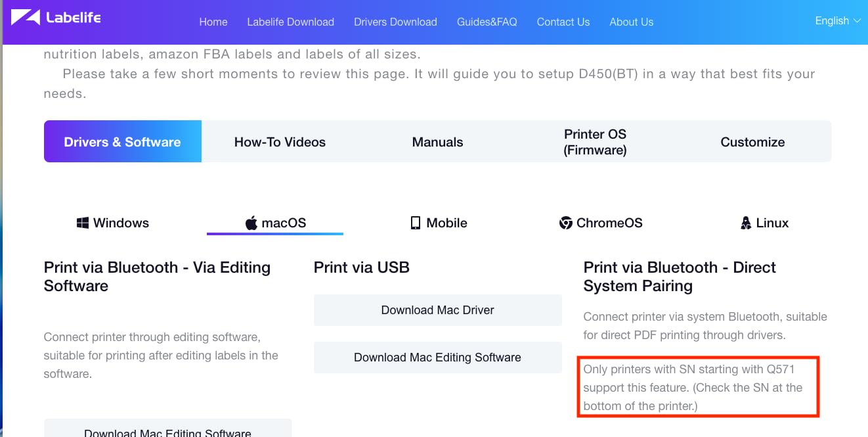
Task: Select the Windows OS tab
Action: [112, 223]
